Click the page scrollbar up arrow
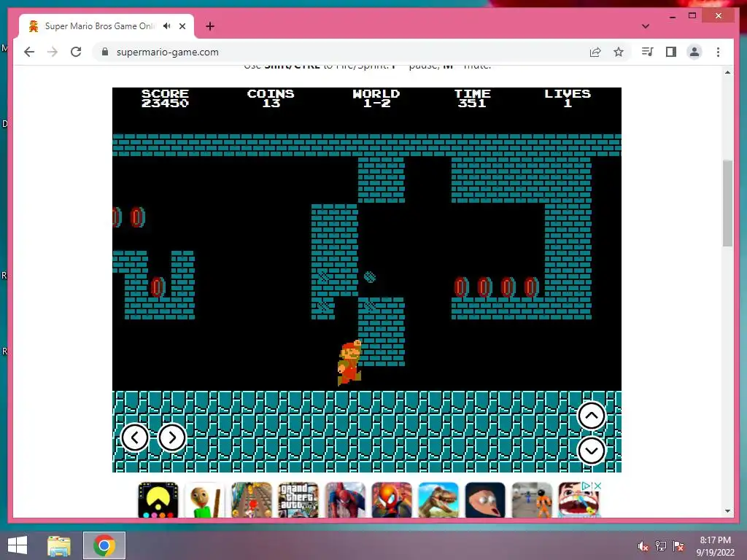This screenshot has width=747, height=560. coord(727,72)
